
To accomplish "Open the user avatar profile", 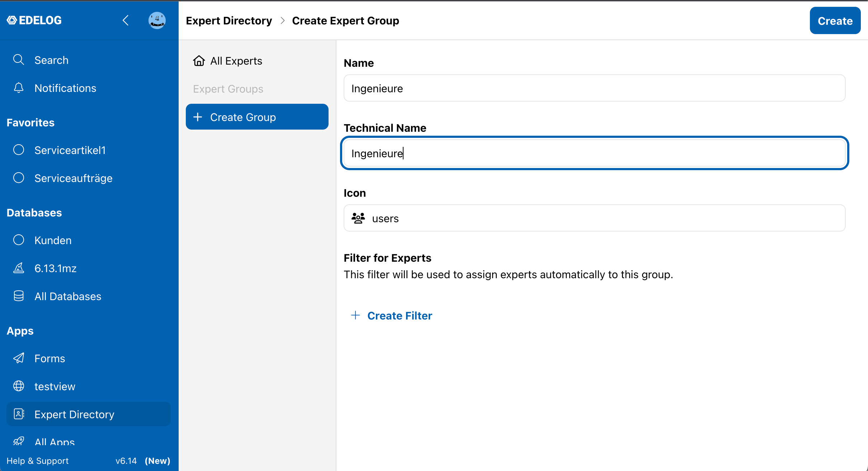I will tap(157, 20).
